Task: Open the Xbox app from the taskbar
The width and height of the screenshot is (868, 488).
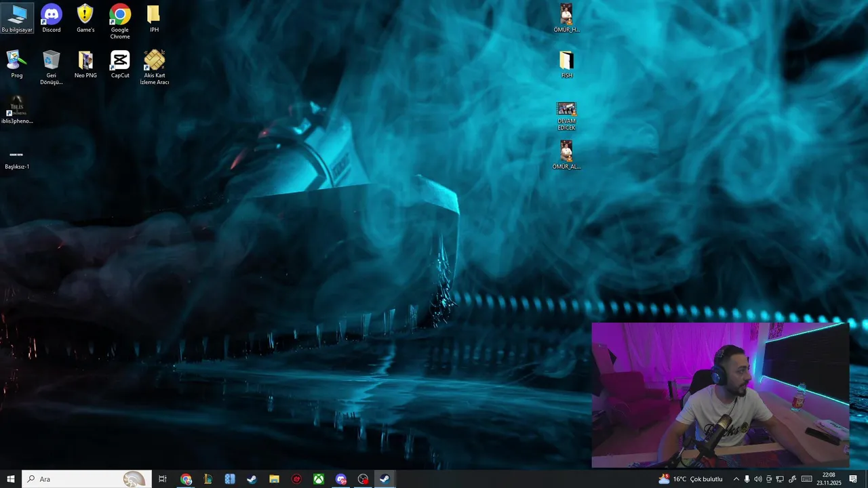Action: click(318, 479)
